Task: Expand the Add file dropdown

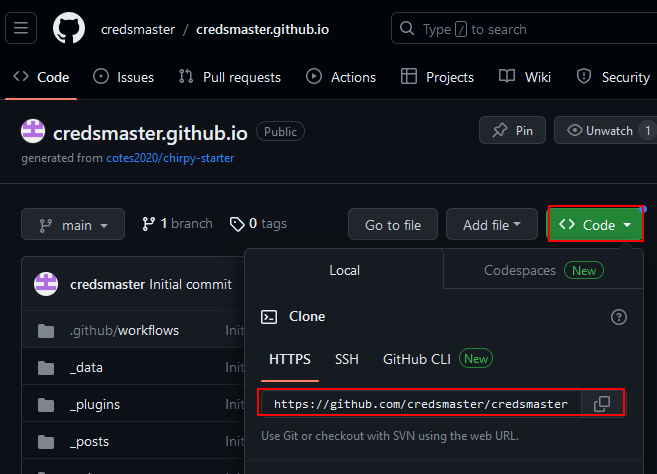Action: click(491, 224)
